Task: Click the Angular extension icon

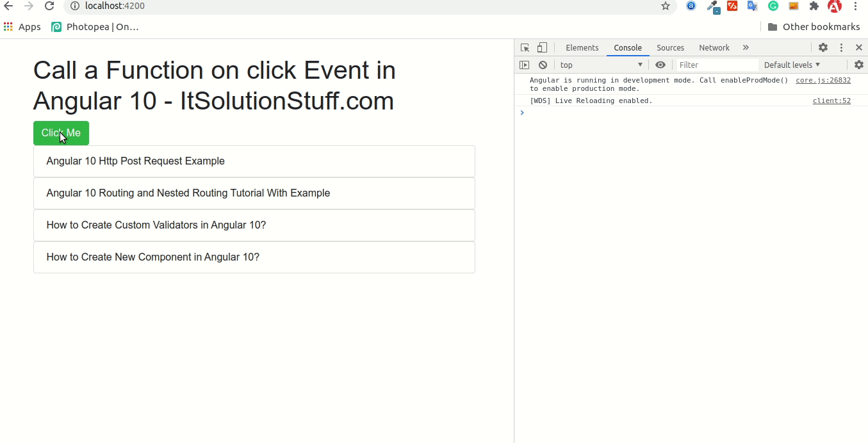Action: (x=835, y=6)
